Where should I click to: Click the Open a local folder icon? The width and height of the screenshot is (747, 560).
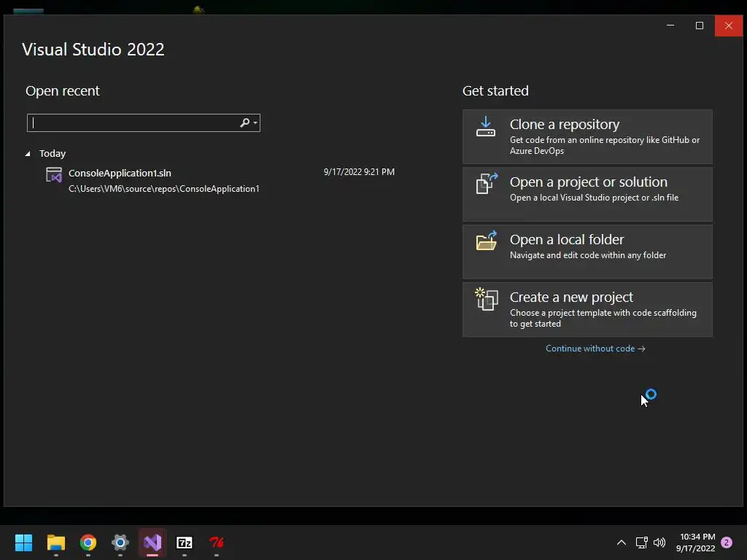(x=487, y=241)
